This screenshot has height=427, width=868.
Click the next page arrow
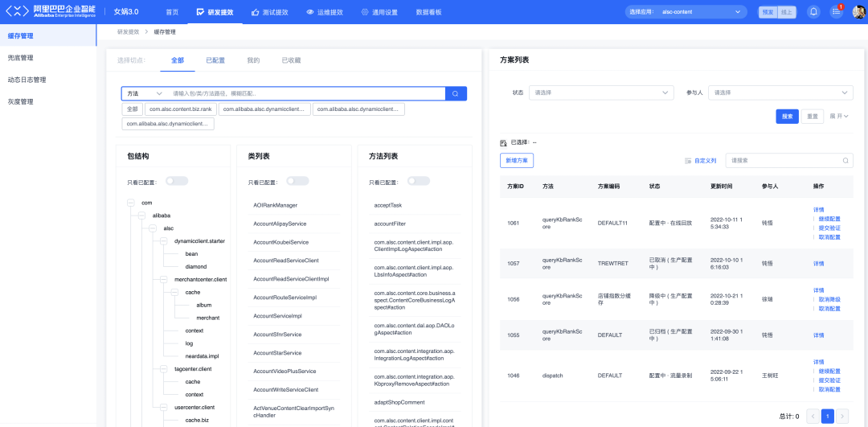click(x=842, y=416)
